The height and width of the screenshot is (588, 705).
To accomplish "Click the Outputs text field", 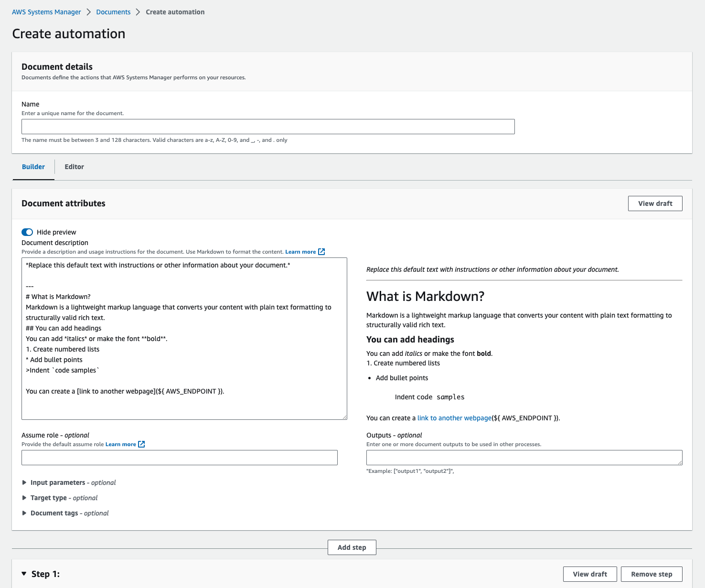I will [524, 458].
